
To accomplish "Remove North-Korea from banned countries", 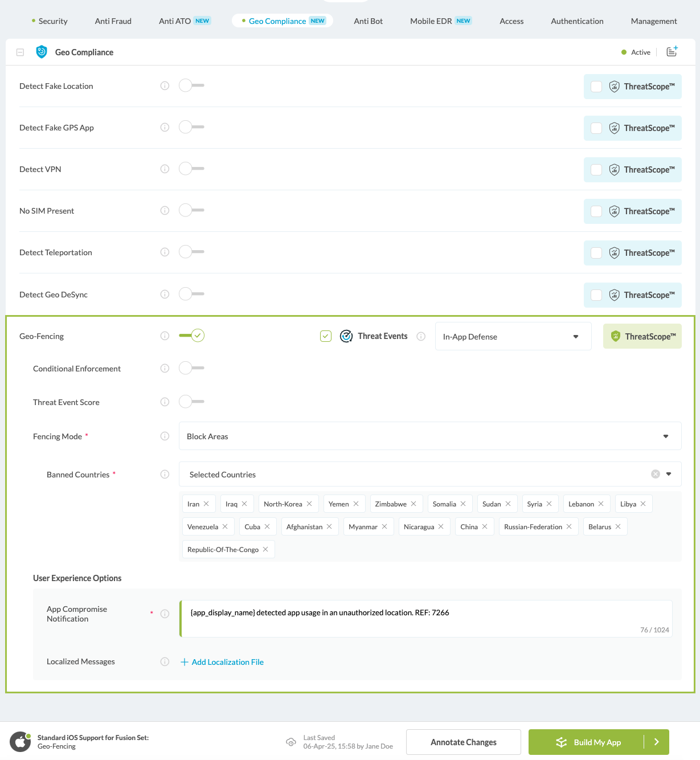I will (309, 504).
